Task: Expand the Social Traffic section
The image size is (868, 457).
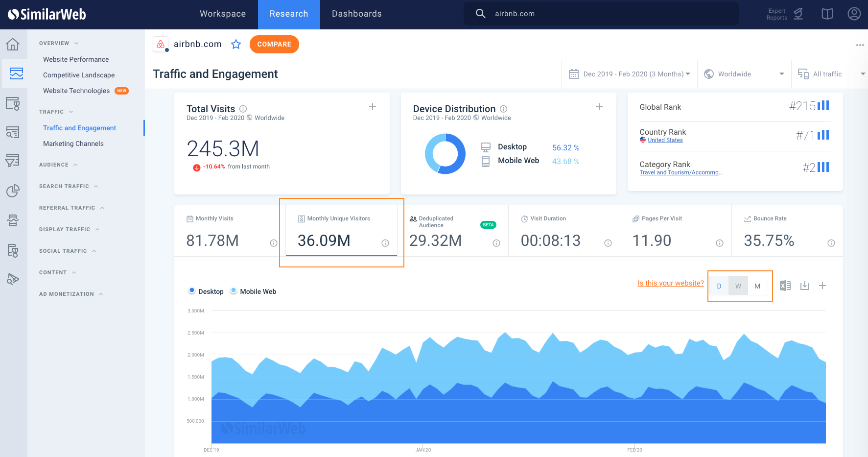Action: tap(68, 251)
